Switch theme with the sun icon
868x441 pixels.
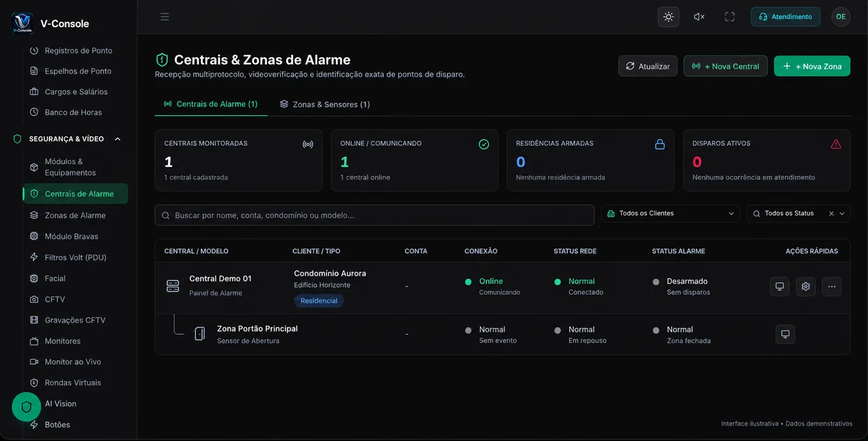[x=669, y=17]
